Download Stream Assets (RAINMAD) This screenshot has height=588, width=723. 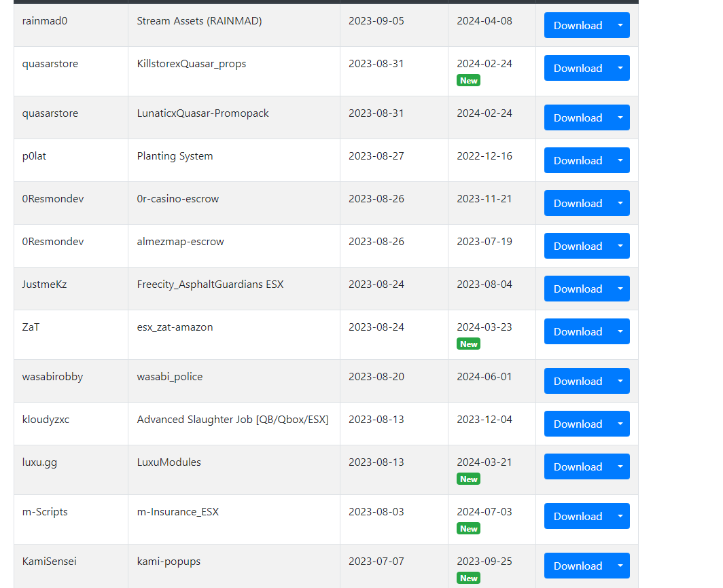pos(578,25)
